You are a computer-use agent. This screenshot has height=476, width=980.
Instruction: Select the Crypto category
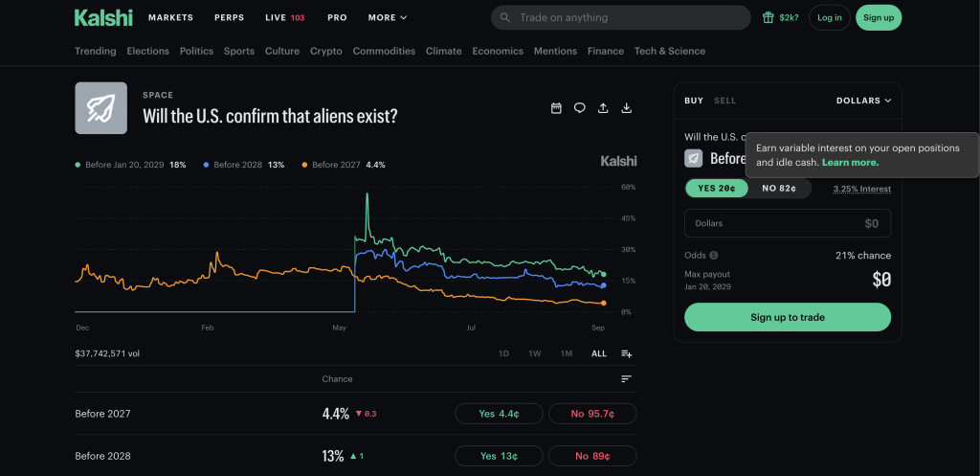pos(326,52)
